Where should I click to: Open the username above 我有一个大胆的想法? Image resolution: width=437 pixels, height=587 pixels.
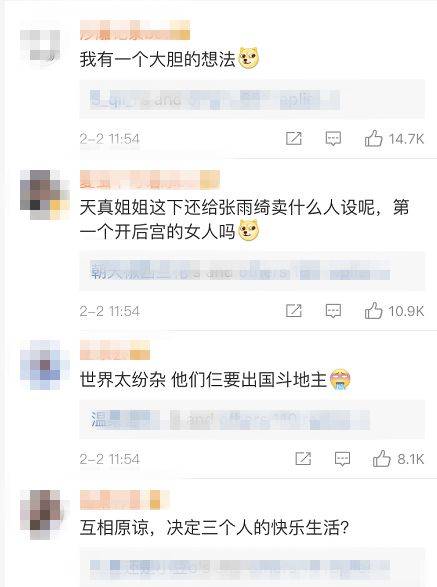click(135, 30)
